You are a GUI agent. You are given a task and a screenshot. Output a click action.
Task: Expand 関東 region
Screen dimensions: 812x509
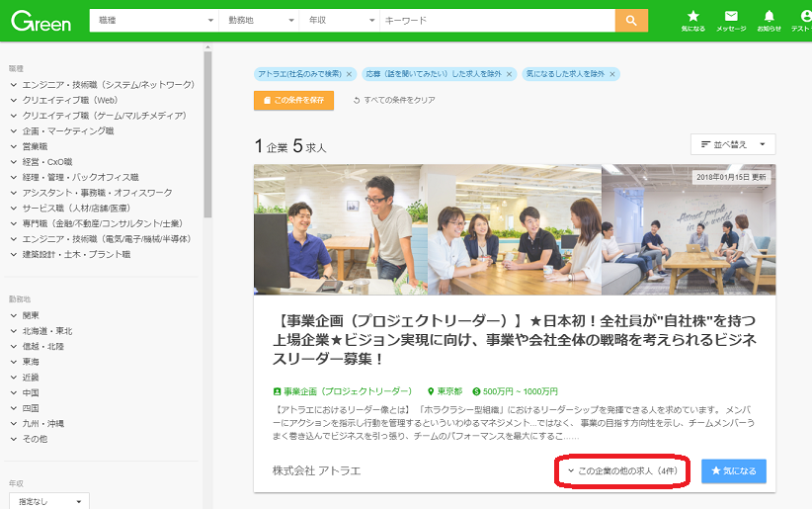coord(25,315)
